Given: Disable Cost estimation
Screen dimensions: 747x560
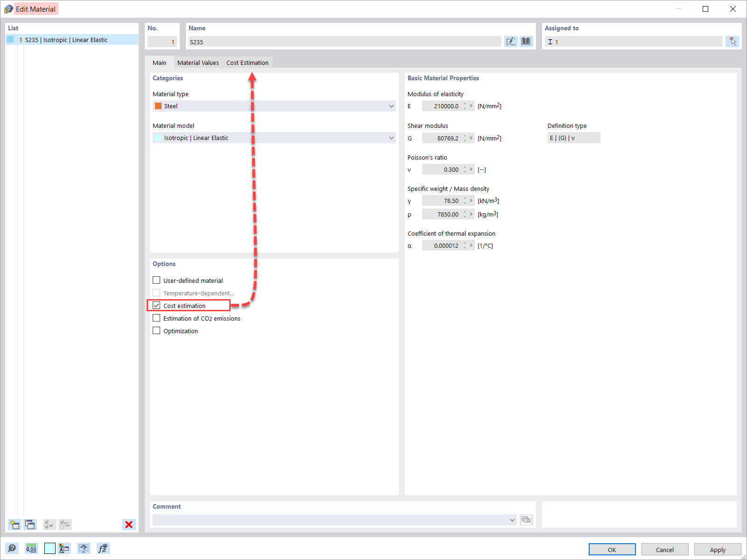Looking at the screenshot, I should [x=156, y=305].
